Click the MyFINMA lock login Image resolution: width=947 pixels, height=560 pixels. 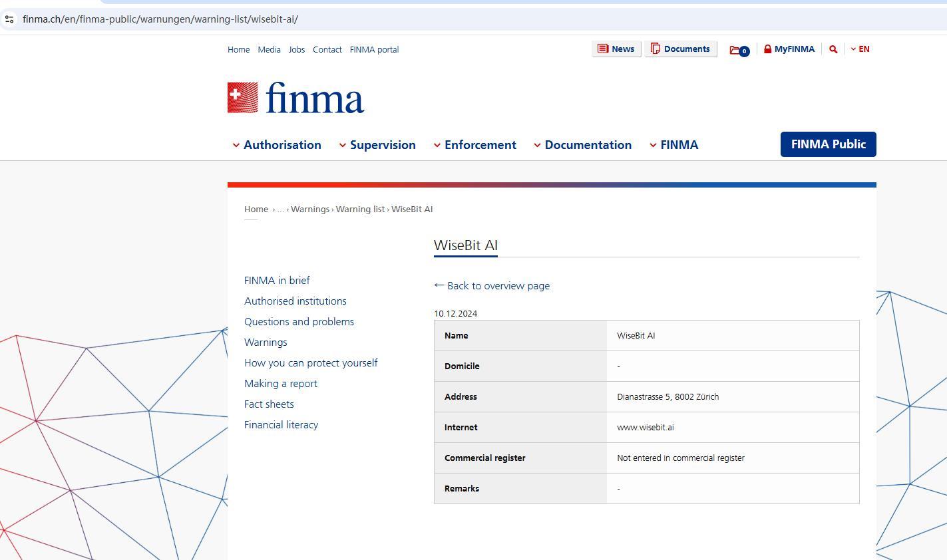point(789,49)
